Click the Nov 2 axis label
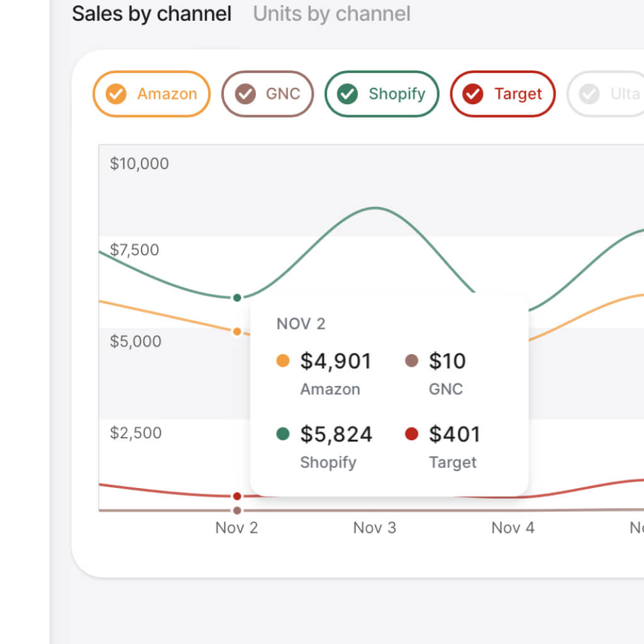The width and height of the screenshot is (644, 644). tap(236, 528)
